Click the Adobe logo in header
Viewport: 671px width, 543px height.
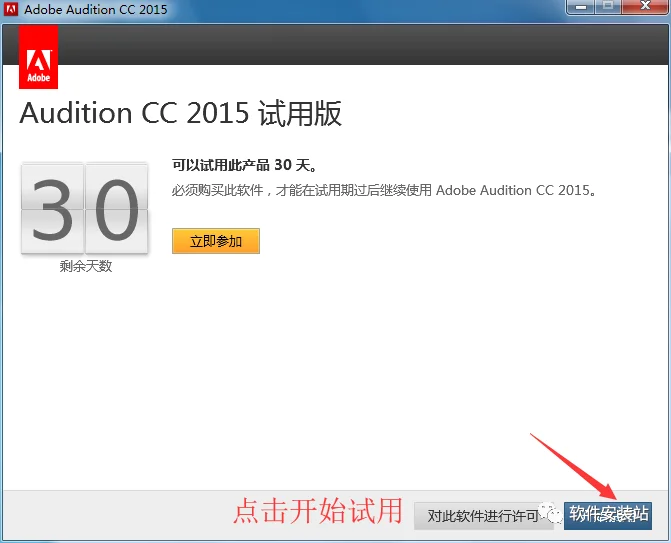pos(39,57)
